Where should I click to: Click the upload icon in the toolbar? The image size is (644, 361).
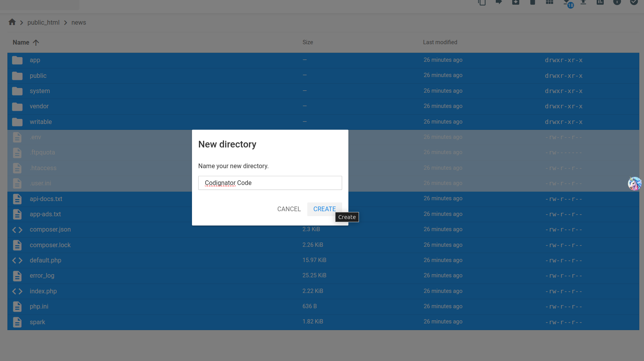pos(583,2)
